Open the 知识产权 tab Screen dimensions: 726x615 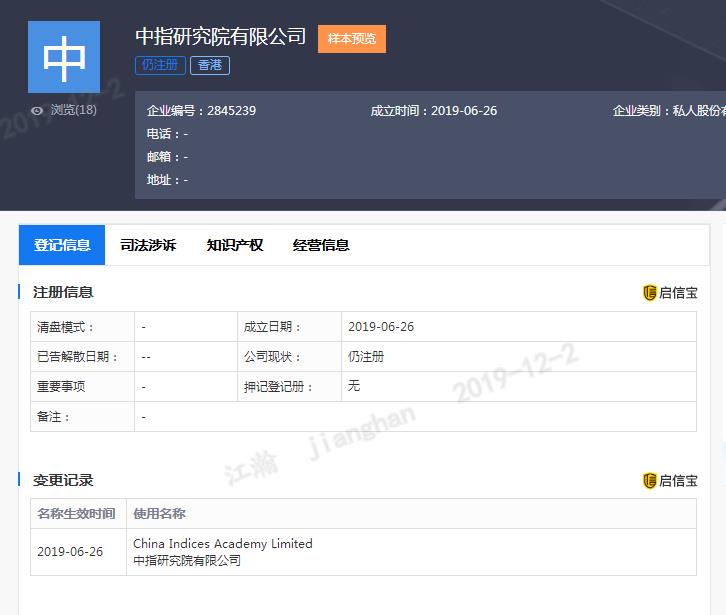tap(235, 245)
